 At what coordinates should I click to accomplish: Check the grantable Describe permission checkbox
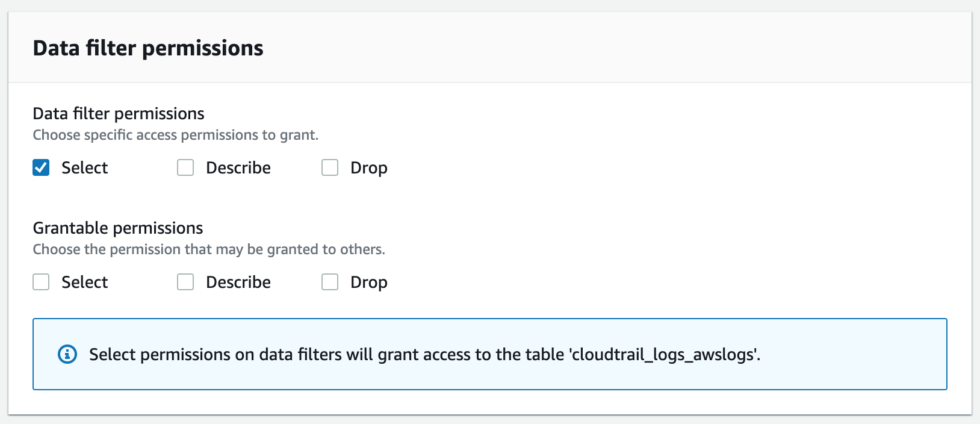(x=185, y=282)
